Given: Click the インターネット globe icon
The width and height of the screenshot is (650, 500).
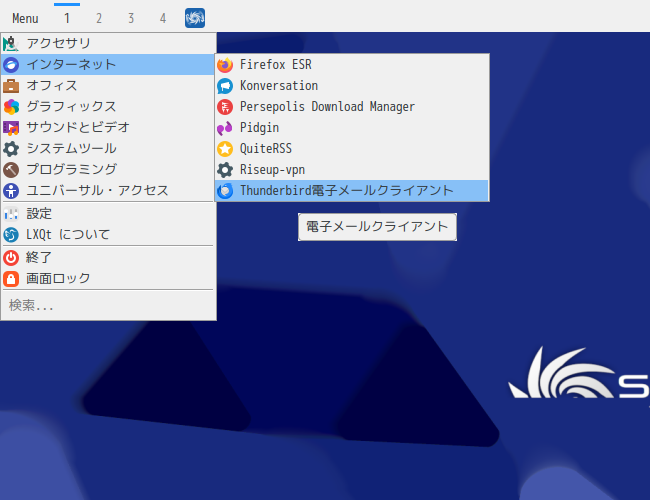Looking at the screenshot, I should click(x=11, y=65).
